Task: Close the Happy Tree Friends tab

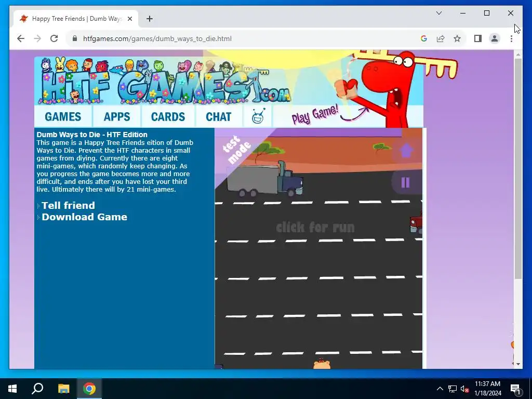Action: [x=129, y=19]
